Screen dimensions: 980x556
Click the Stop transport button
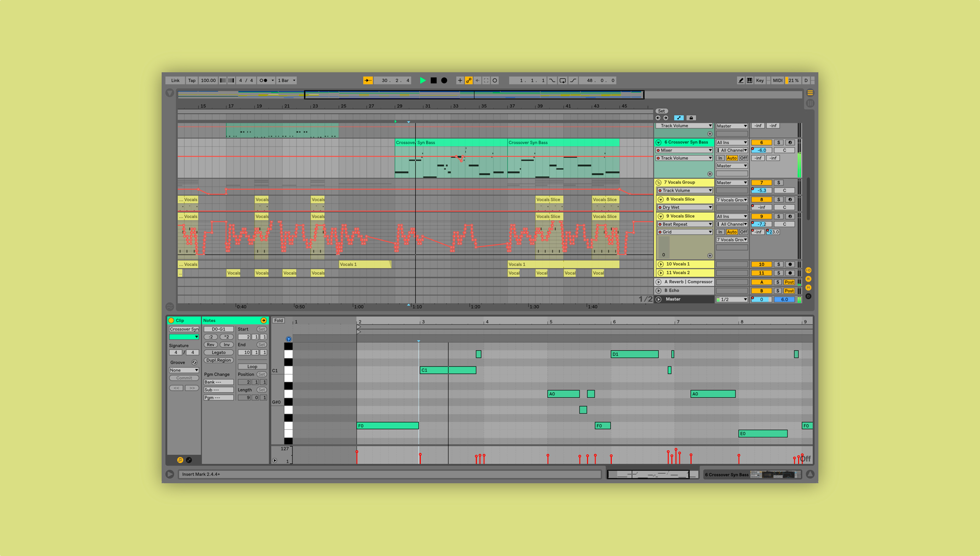(x=433, y=80)
